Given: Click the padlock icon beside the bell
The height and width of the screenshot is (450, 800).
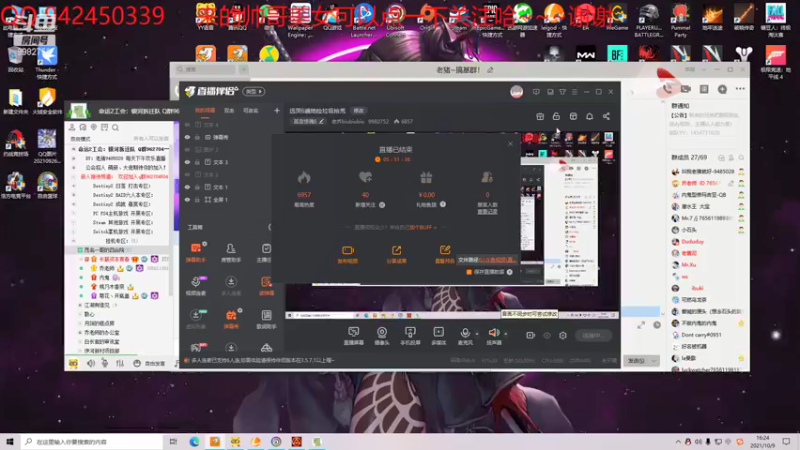Looking at the screenshot, I should (x=556, y=116).
